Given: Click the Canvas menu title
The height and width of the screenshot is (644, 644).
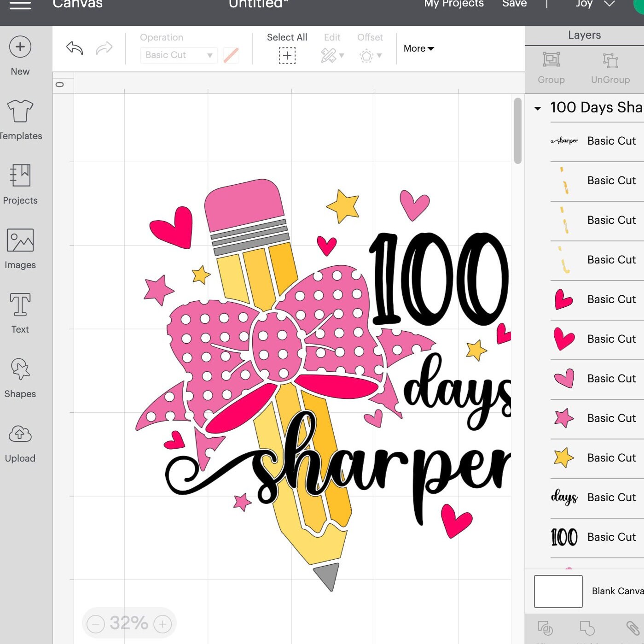Looking at the screenshot, I should click(77, 5).
